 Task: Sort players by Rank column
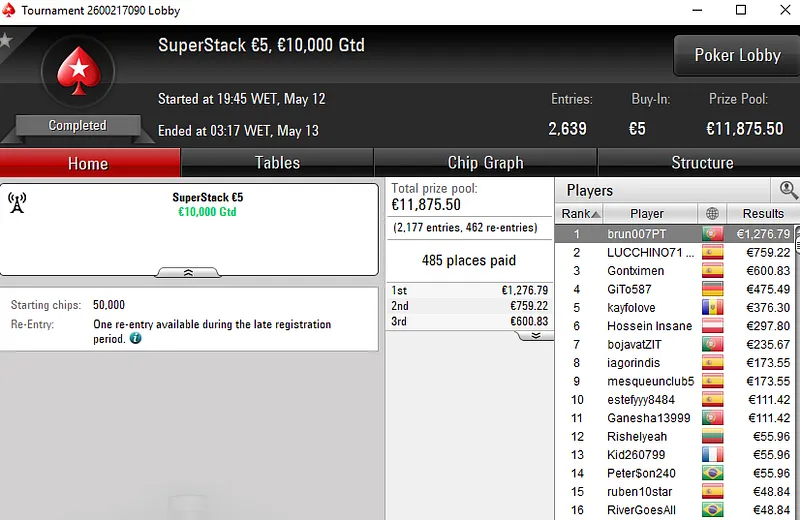coord(580,213)
